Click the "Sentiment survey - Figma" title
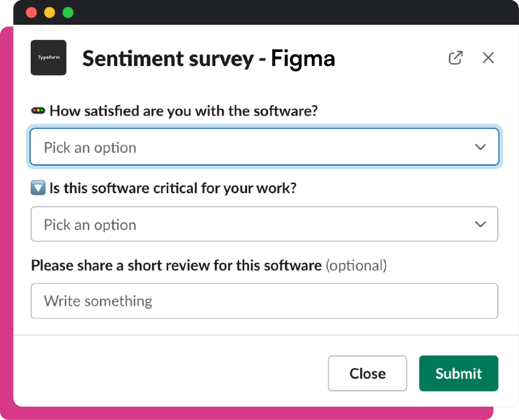The height and width of the screenshot is (420, 519). [x=209, y=59]
